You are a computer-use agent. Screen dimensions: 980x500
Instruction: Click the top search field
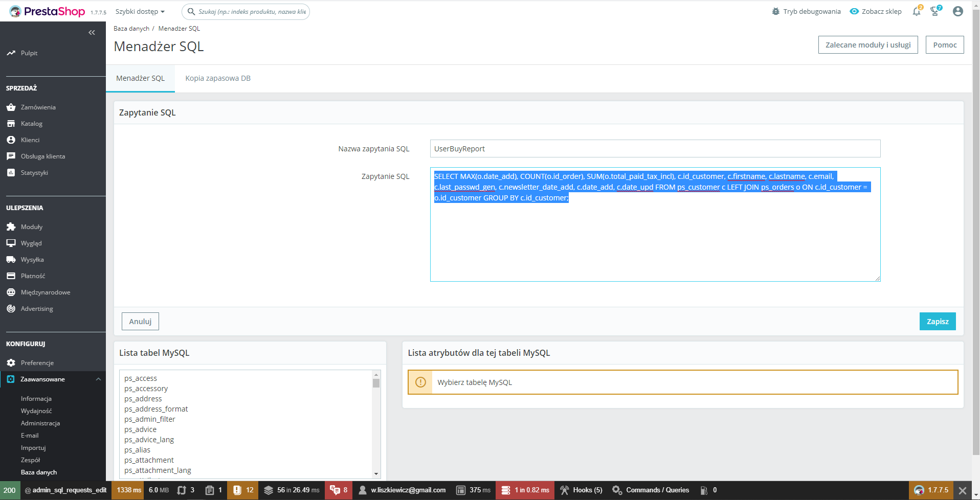[246, 11]
